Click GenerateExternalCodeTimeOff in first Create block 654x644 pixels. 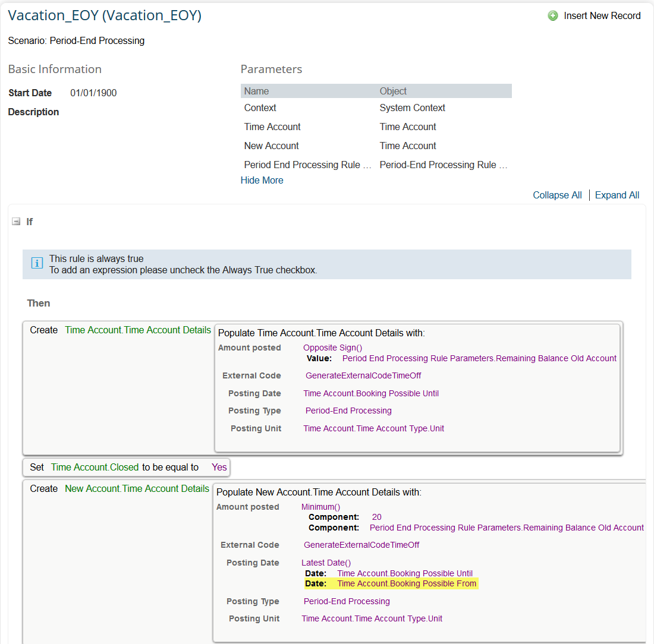coord(363,375)
